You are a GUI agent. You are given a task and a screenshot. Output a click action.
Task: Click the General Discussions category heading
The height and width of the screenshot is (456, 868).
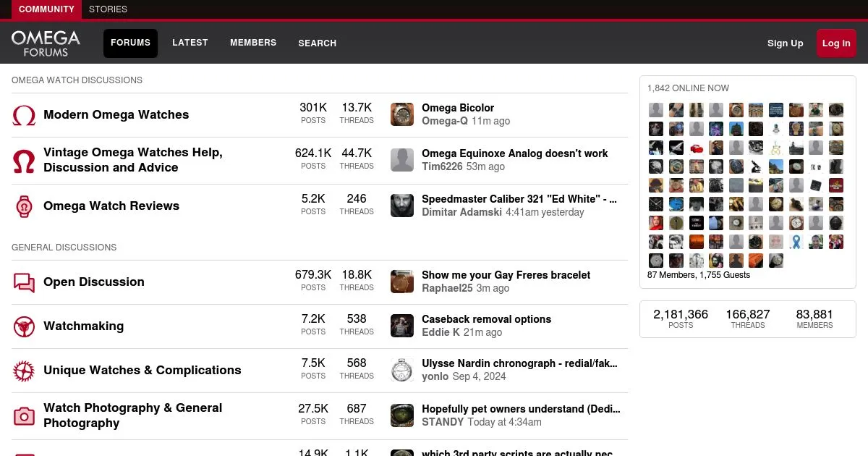64,248
